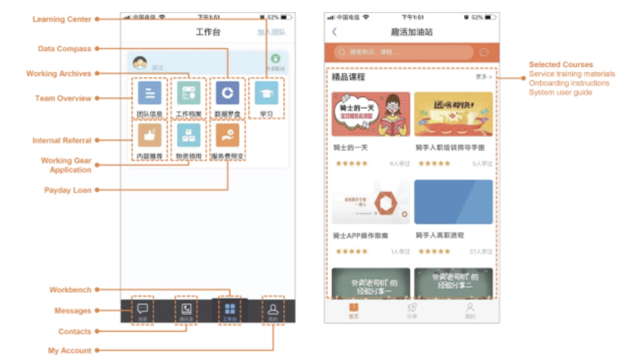Open the 经验分享二 chalkboard course thumbnail
The width and height of the screenshot is (644, 364).
[453, 283]
